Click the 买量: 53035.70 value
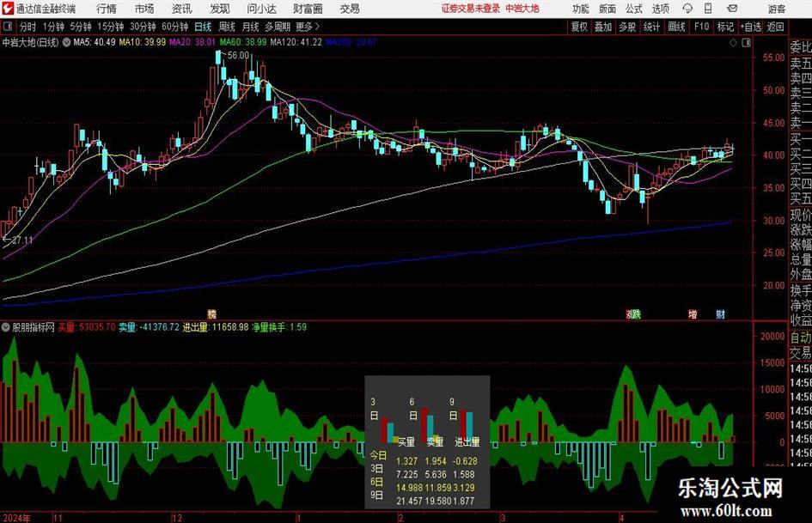Screen dimensions: 812x523 87,327
